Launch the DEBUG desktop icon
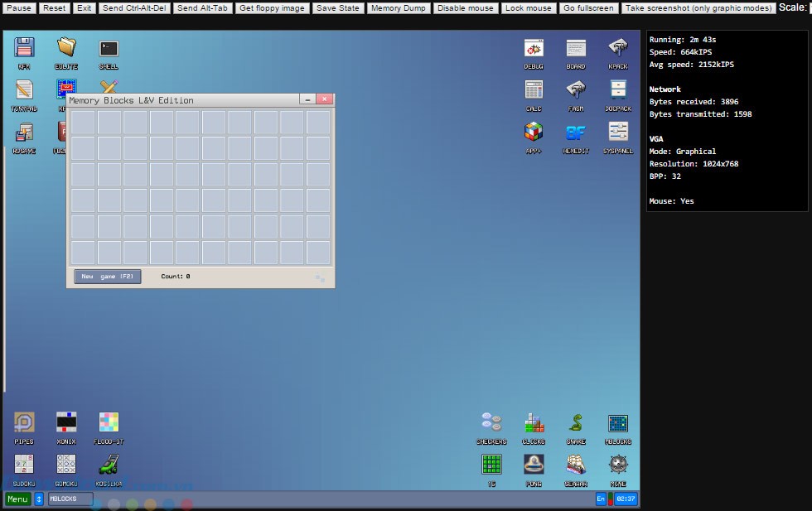812x511 pixels. (534, 49)
